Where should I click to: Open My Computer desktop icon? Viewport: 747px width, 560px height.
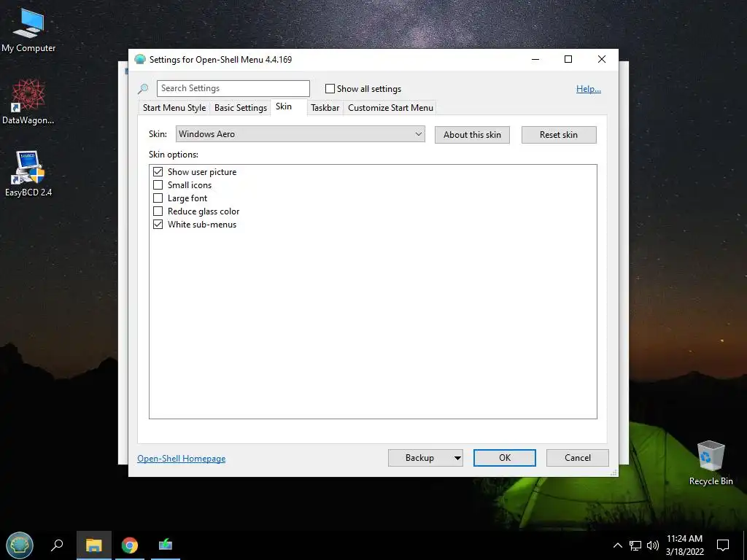tap(28, 30)
